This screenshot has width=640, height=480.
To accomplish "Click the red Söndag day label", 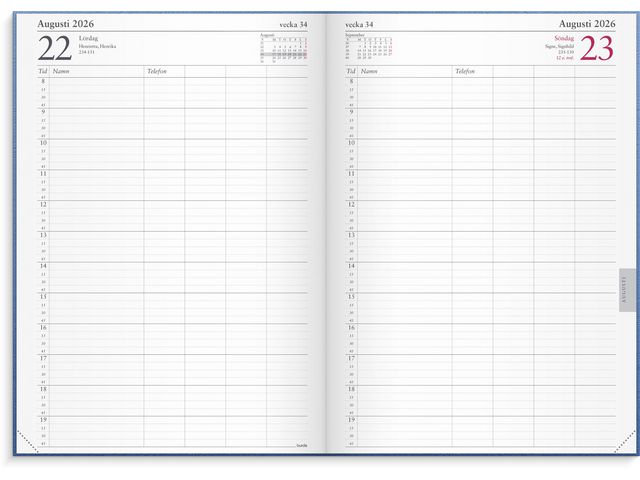I will (x=562, y=38).
